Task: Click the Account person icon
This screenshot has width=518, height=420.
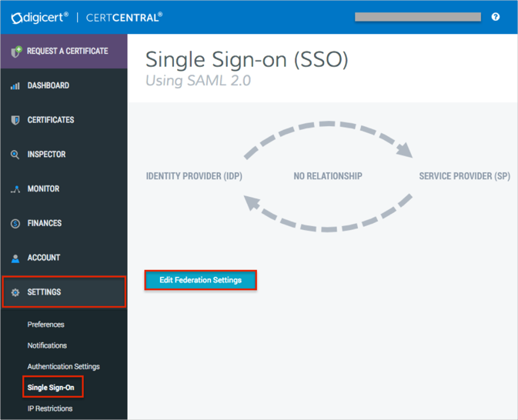Action: 15,258
